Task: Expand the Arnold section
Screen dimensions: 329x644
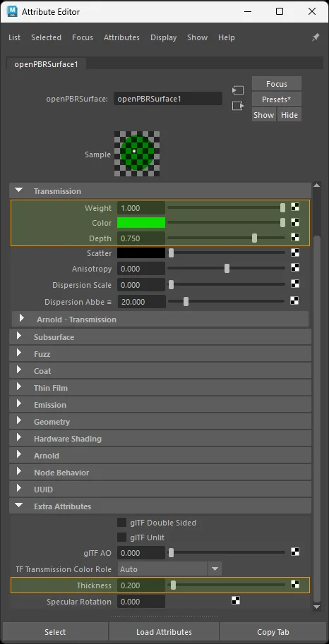Action: 19,454
